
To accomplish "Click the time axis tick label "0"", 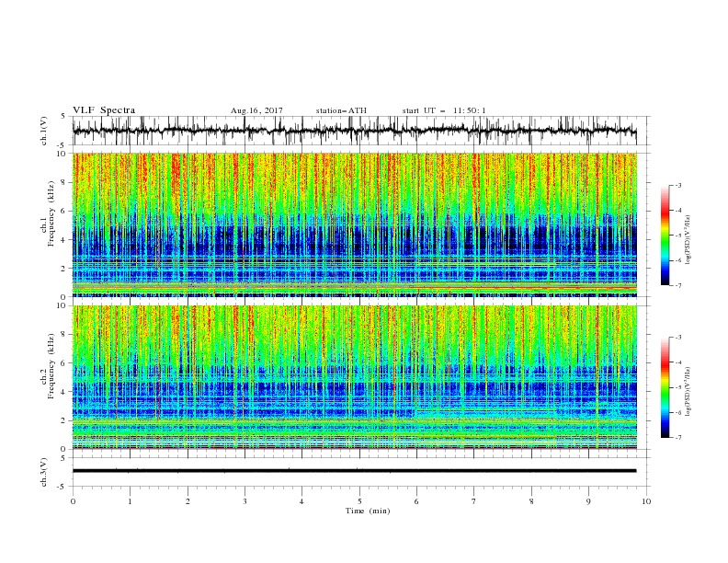I will (x=73, y=501).
